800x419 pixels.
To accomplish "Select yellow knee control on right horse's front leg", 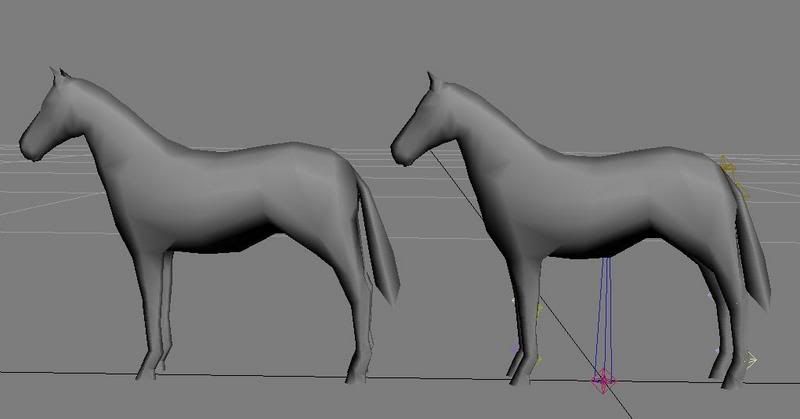I will tap(539, 310).
